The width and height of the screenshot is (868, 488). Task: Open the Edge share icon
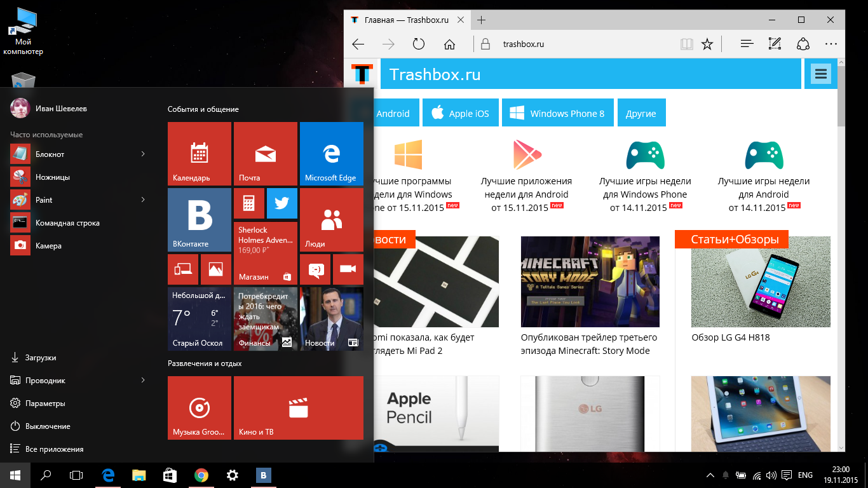click(x=803, y=44)
